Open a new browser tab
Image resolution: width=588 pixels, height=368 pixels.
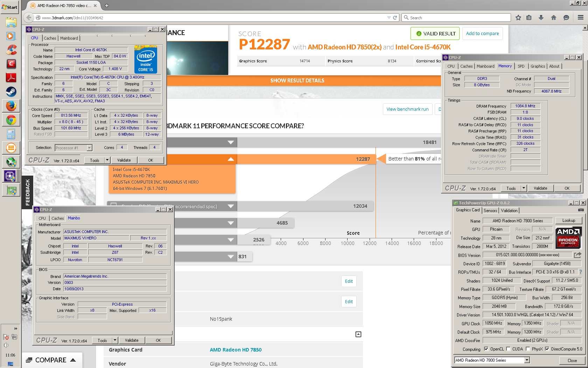[x=107, y=6]
